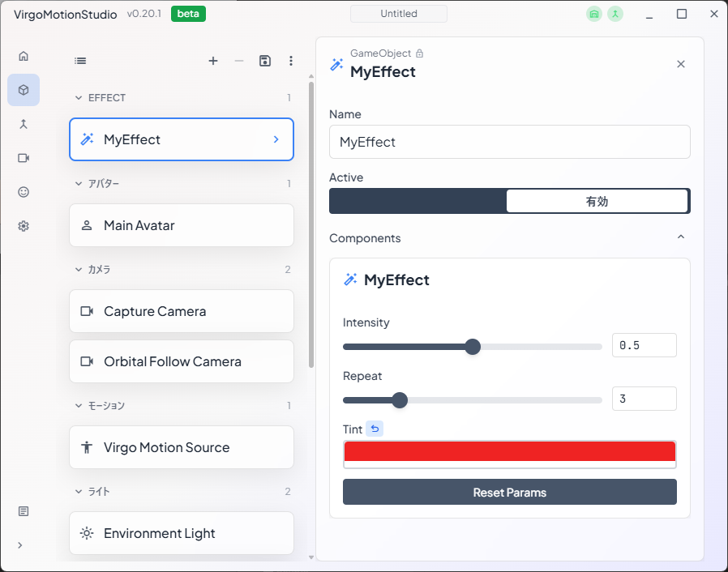
Task: Switch Active toggle to the dark off side
Action: 418,201
